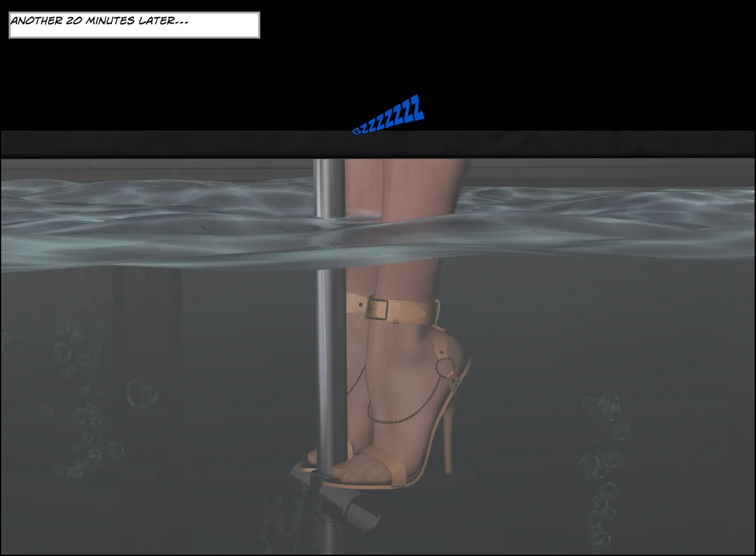Click the metal pole section underwater

(x=331, y=366)
